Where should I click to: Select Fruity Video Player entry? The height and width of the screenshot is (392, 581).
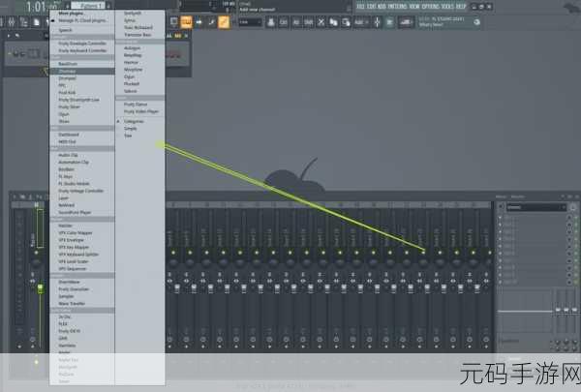141,111
